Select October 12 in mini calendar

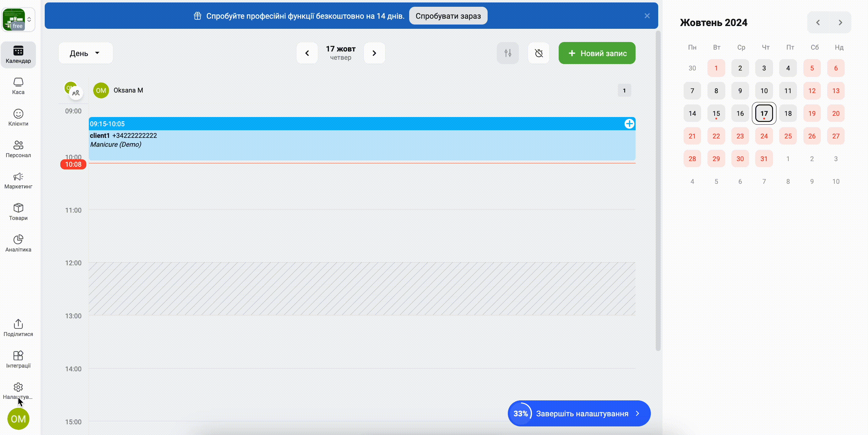tap(812, 91)
